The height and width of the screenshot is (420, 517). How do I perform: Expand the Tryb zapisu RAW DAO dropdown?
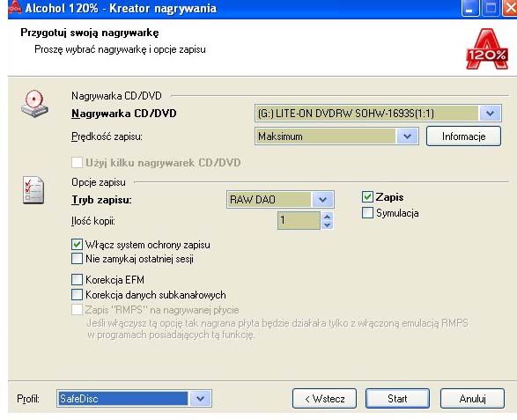322,200
